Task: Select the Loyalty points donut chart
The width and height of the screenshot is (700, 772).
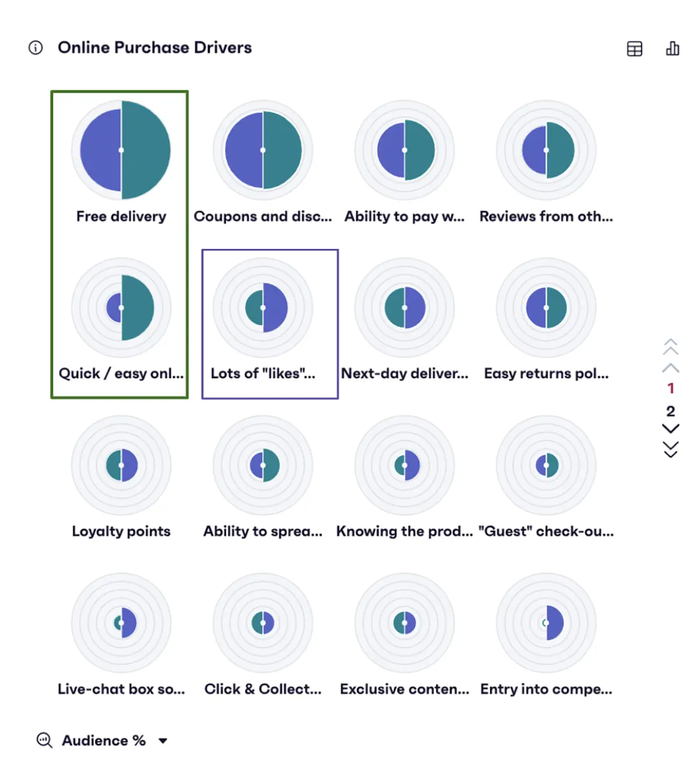Action: 121,465
